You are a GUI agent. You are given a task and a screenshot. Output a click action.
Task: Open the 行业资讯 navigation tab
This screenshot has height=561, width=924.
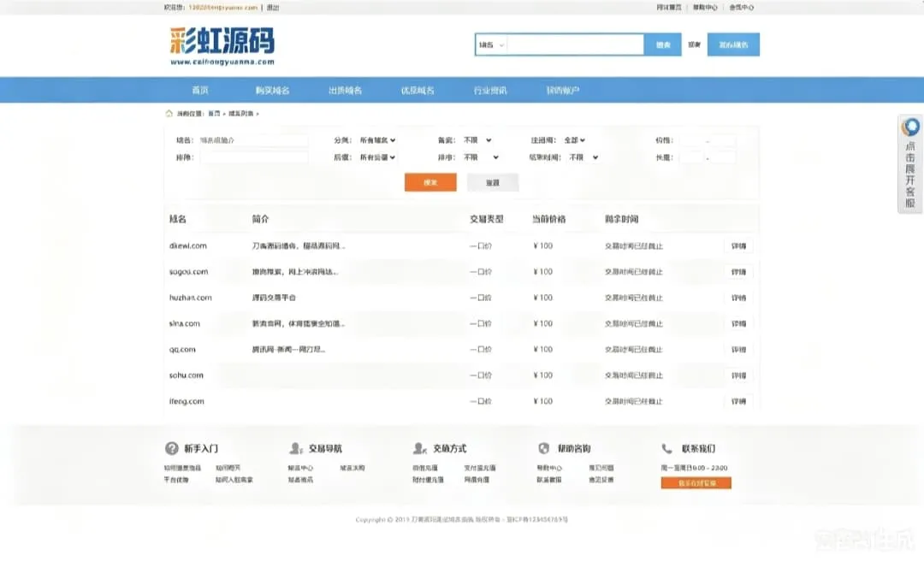coord(490,90)
